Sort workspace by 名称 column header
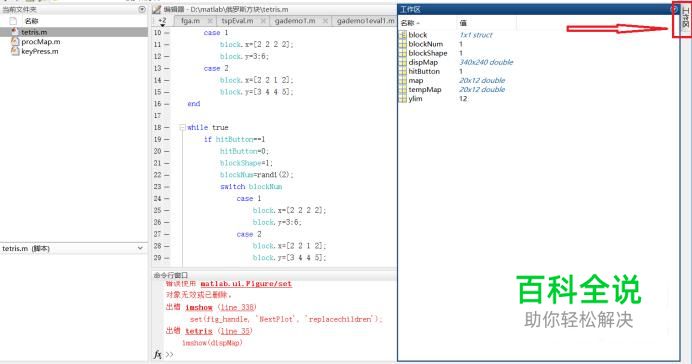Image resolution: width=692 pixels, height=364 pixels. 410,23
